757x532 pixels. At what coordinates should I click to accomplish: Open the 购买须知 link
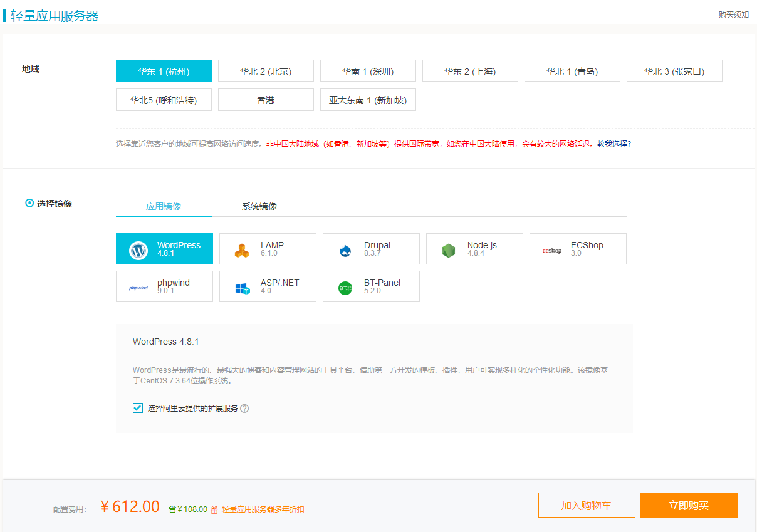click(734, 14)
